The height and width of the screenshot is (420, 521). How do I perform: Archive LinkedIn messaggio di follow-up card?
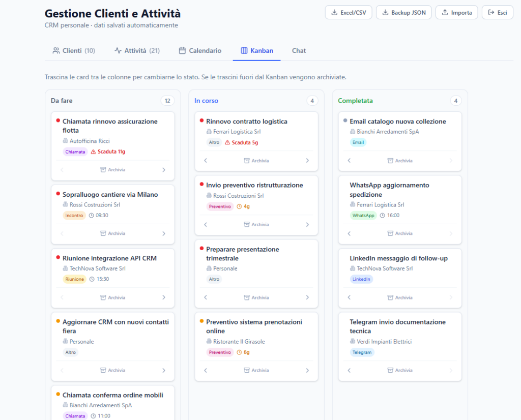coord(400,297)
